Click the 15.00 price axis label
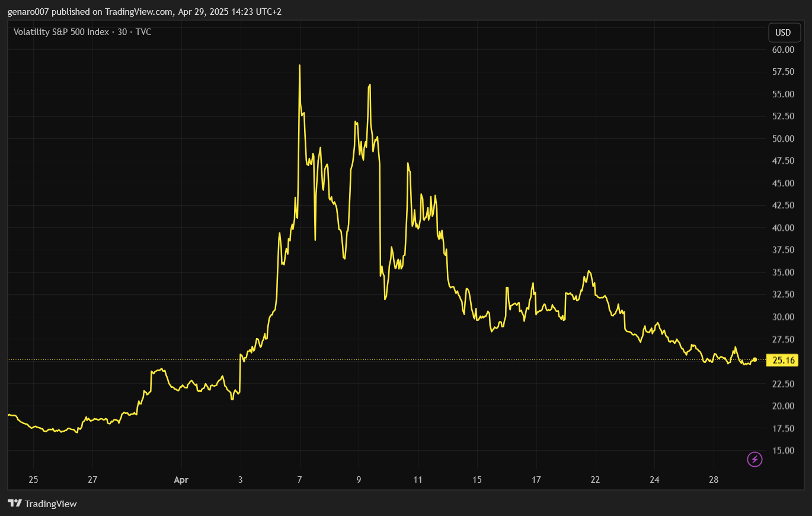 click(x=783, y=451)
